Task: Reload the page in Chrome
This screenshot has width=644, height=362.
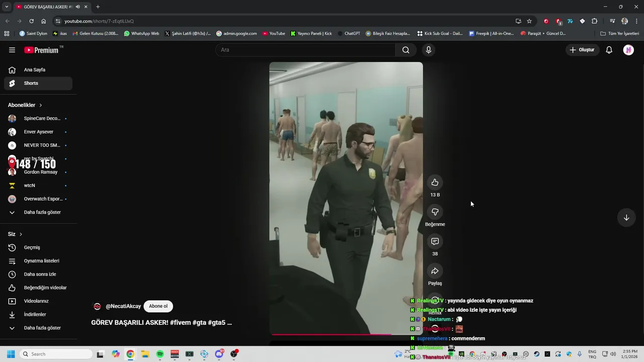Action: pyautogui.click(x=31, y=21)
